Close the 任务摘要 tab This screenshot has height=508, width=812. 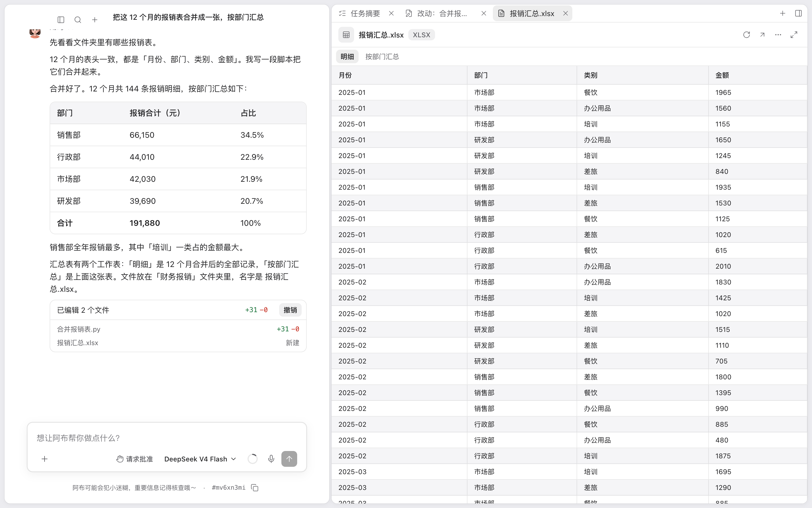pyautogui.click(x=391, y=14)
